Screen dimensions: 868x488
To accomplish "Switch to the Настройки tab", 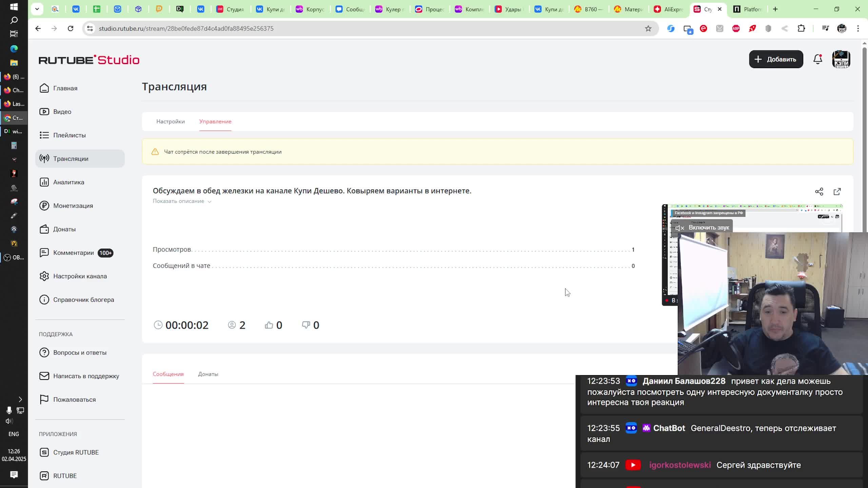I will point(170,121).
